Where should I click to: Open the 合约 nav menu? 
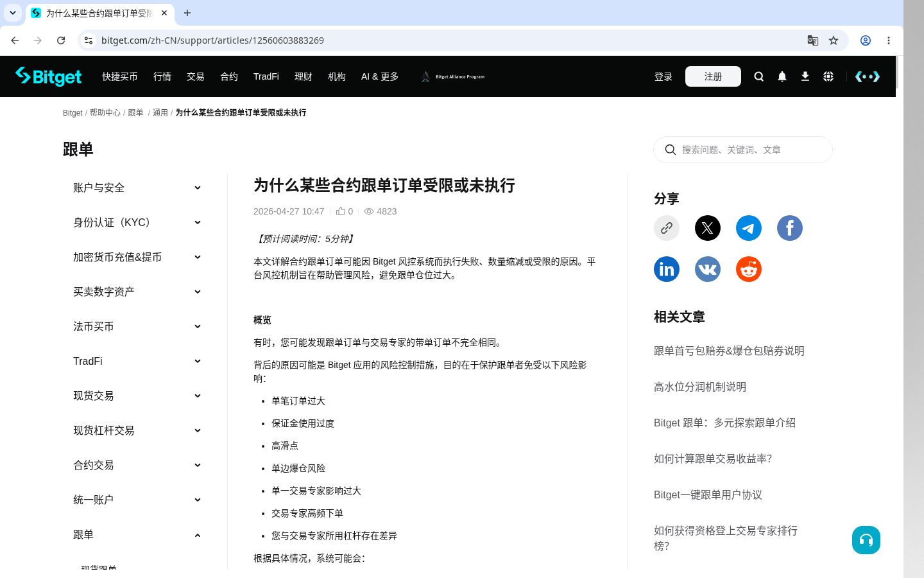pyautogui.click(x=229, y=76)
